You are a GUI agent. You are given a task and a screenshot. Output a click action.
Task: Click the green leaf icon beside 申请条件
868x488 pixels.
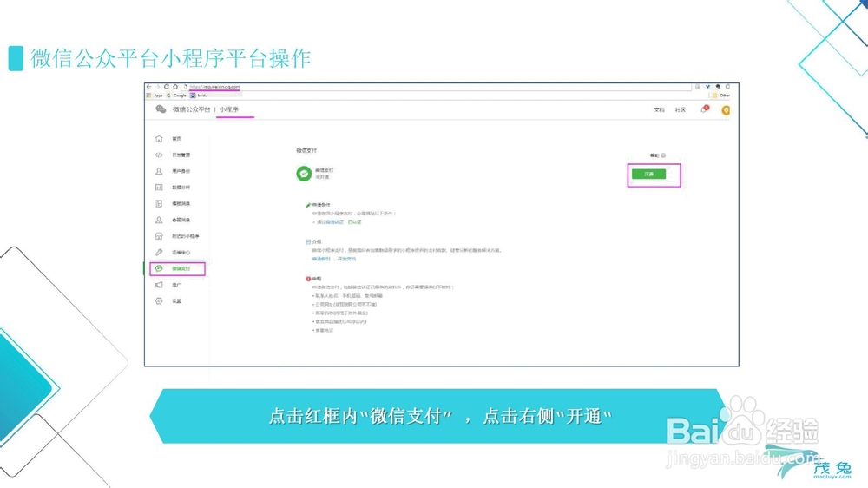coord(308,205)
